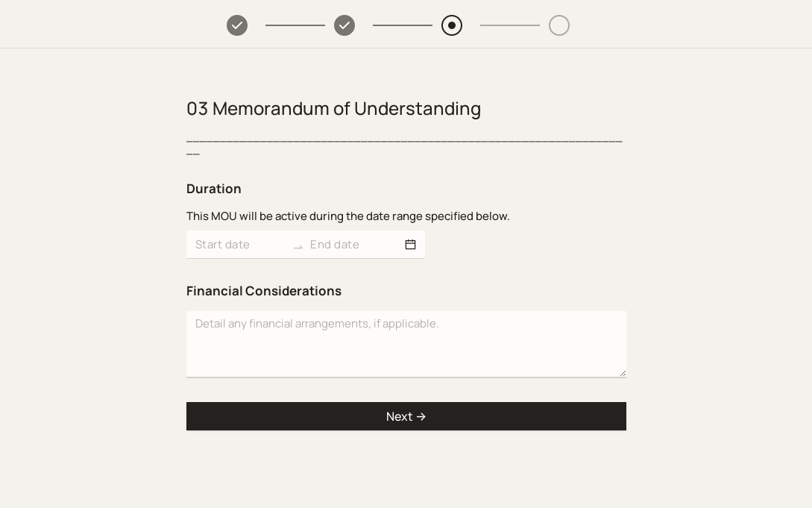Image resolution: width=812 pixels, height=508 pixels.
Task: Type in the financial arrangements text area
Action: click(406, 343)
